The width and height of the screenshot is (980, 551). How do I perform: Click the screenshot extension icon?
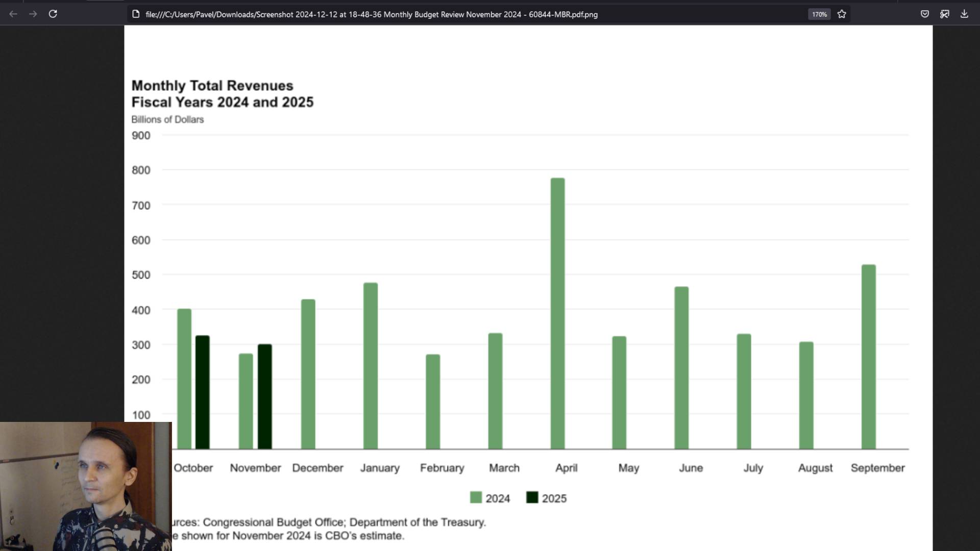[944, 14]
